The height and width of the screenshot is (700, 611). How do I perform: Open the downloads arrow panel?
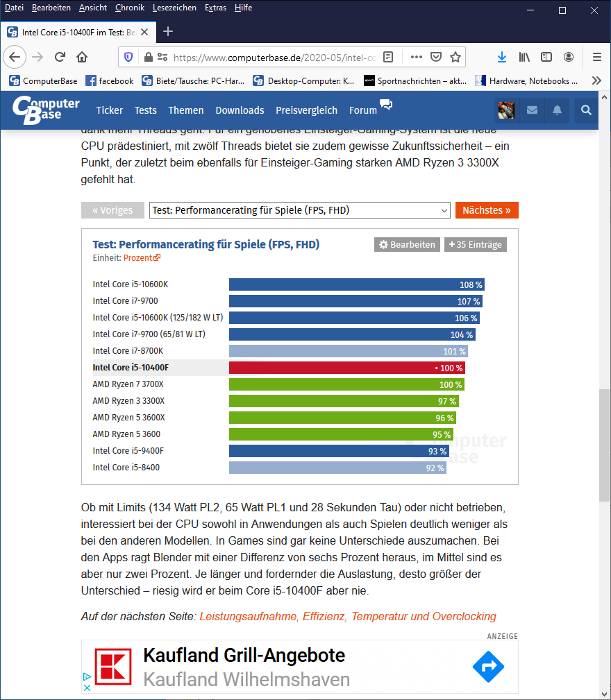(x=502, y=57)
